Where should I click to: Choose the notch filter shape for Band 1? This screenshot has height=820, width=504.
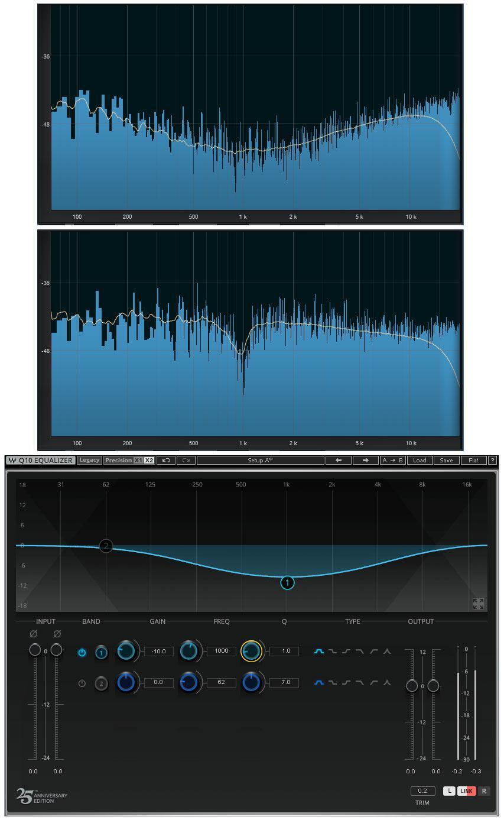(387, 651)
